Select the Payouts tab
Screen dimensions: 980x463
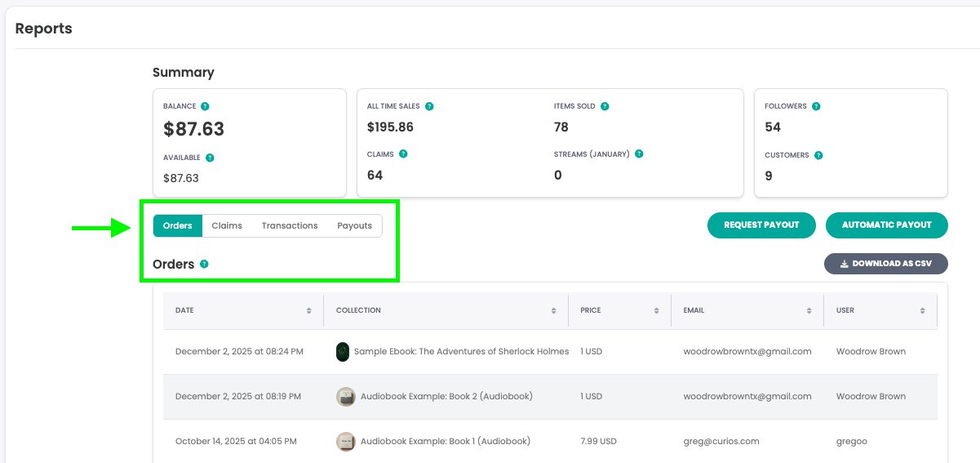(354, 225)
